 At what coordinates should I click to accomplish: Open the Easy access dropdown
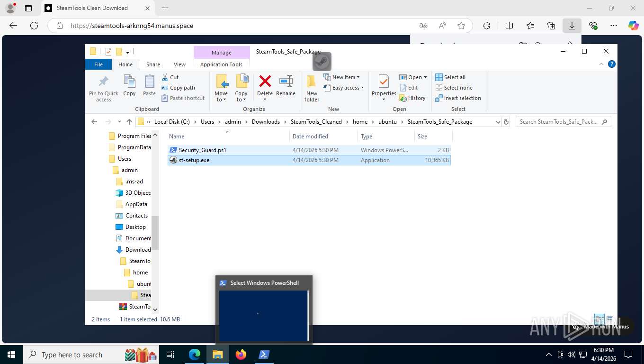coord(344,88)
